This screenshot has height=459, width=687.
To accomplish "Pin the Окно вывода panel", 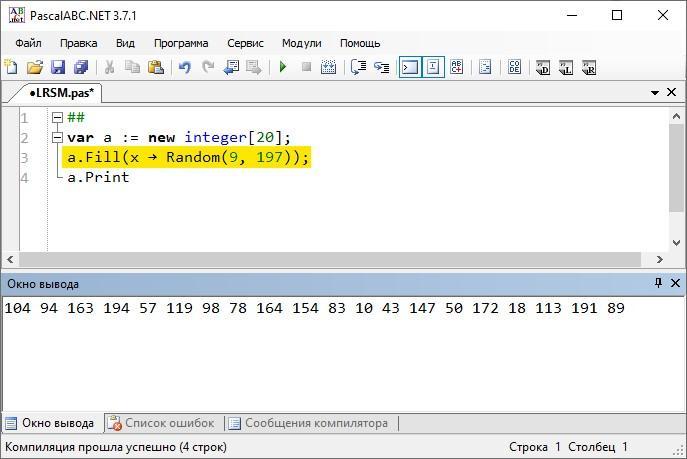I will (658, 282).
